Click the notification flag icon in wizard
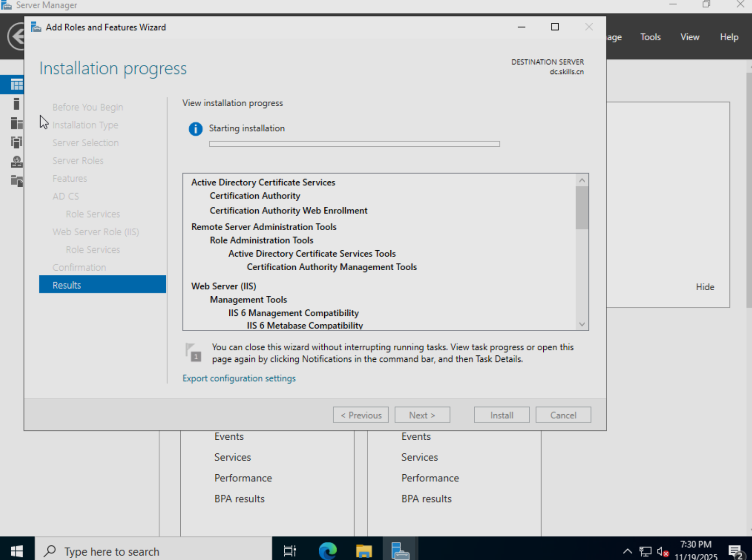Image resolution: width=752 pixels, height=560 pixels. tap(193, 352)
